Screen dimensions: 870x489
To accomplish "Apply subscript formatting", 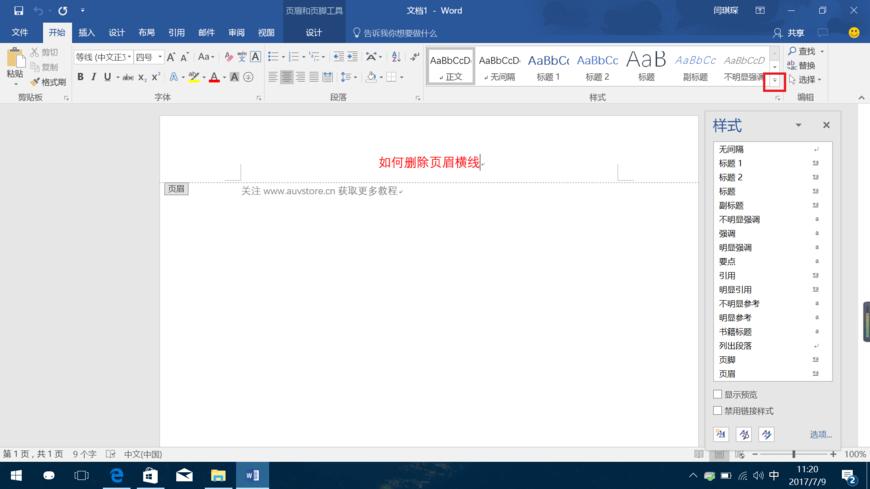I will point(142,78).
